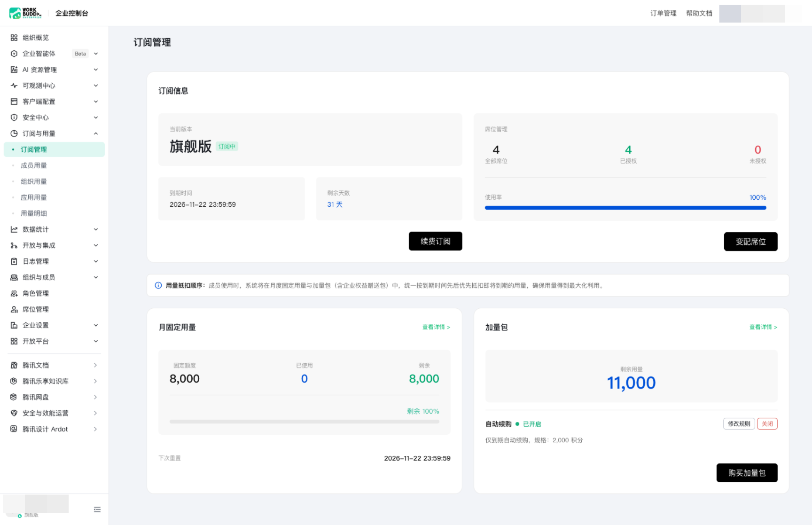Click the 企业设置 building icon
This screenshot has width=812, height=525.
[14, 325]
